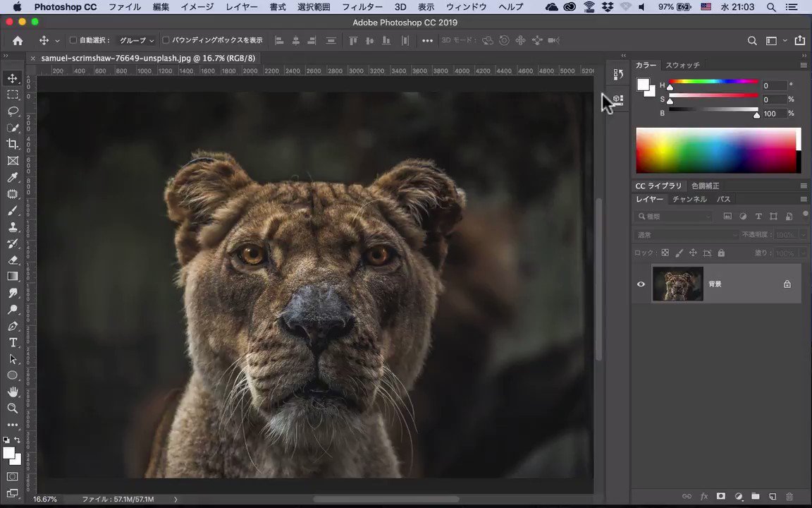Create a new layer icon
This screenshot has width=812, height=508.
coord(773,497)
